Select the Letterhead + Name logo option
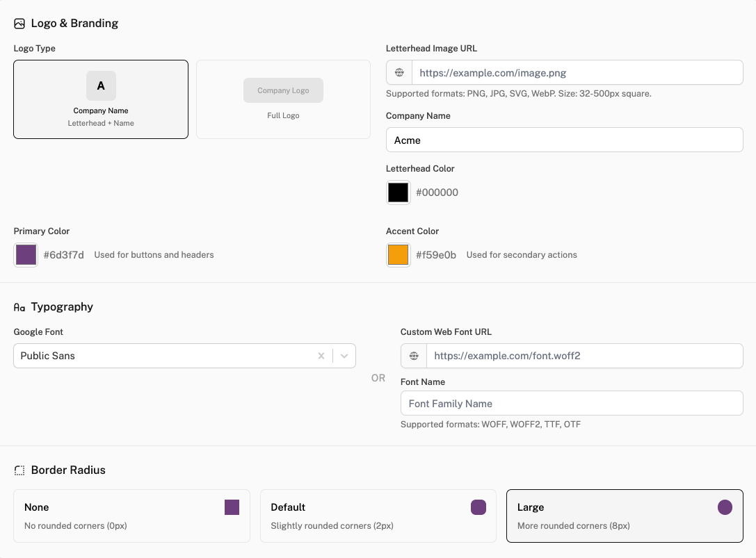Image resolution: width=756 pixels, height=558 pixels. click(x=100, y=99)
